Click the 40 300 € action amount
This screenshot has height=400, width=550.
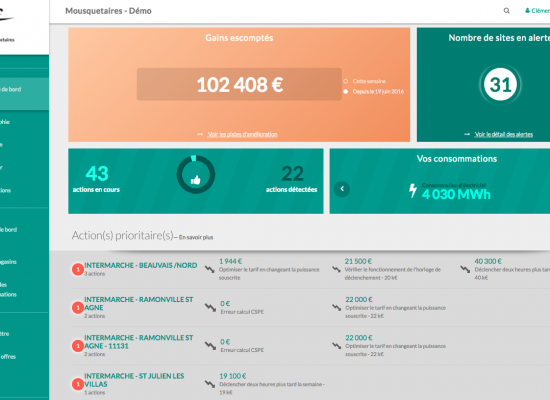488,261
